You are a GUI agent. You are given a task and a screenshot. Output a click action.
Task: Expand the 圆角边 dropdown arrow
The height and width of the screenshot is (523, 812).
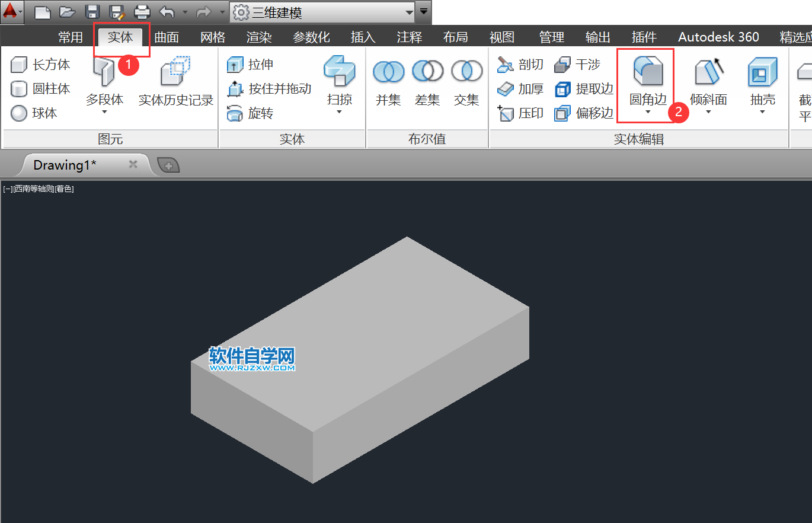[648, 112]
